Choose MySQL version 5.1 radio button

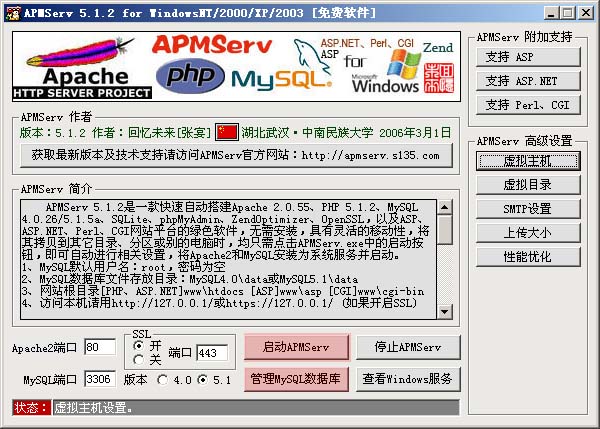(x=202, y=380)
